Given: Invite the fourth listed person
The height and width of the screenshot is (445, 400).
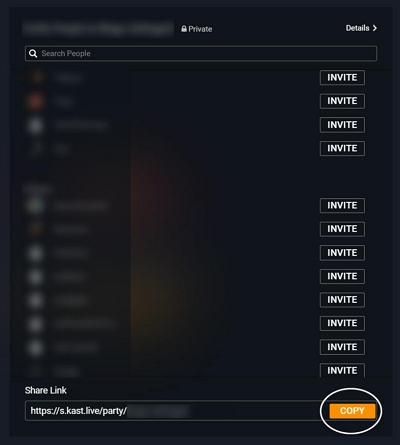Looking at the screenshot, I should tap(342, 148).
